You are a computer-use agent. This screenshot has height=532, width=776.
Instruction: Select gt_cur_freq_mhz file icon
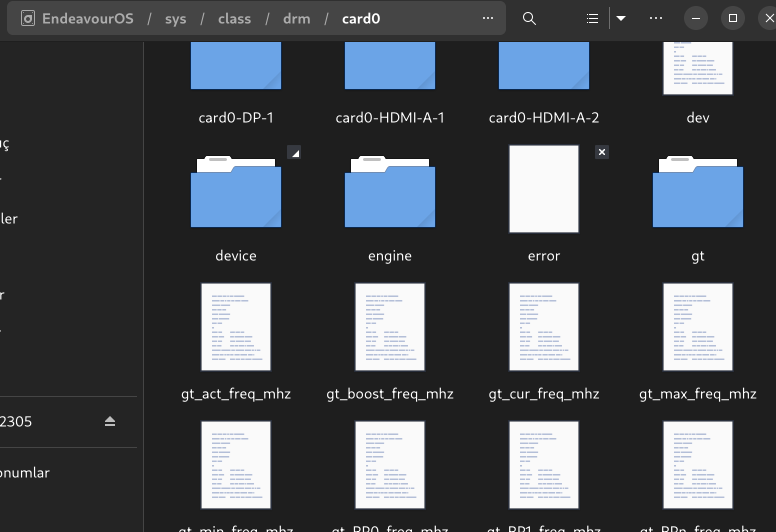(544, 327)
